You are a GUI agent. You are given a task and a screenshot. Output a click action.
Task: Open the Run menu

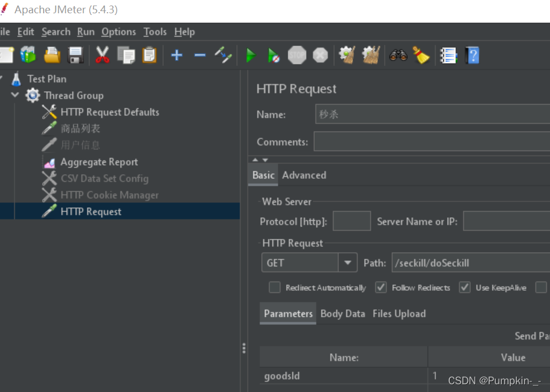(86, 32)
